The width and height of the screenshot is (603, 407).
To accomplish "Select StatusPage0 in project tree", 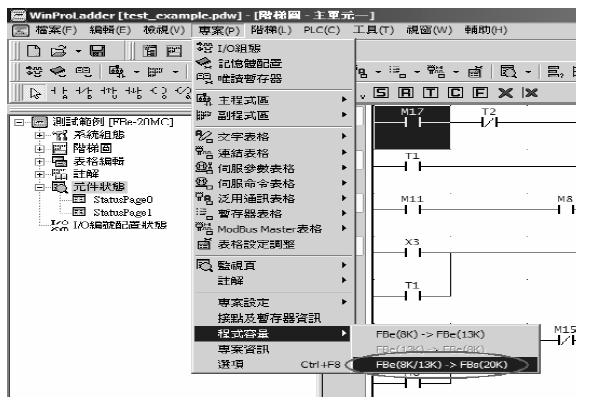I will [123, 200].
